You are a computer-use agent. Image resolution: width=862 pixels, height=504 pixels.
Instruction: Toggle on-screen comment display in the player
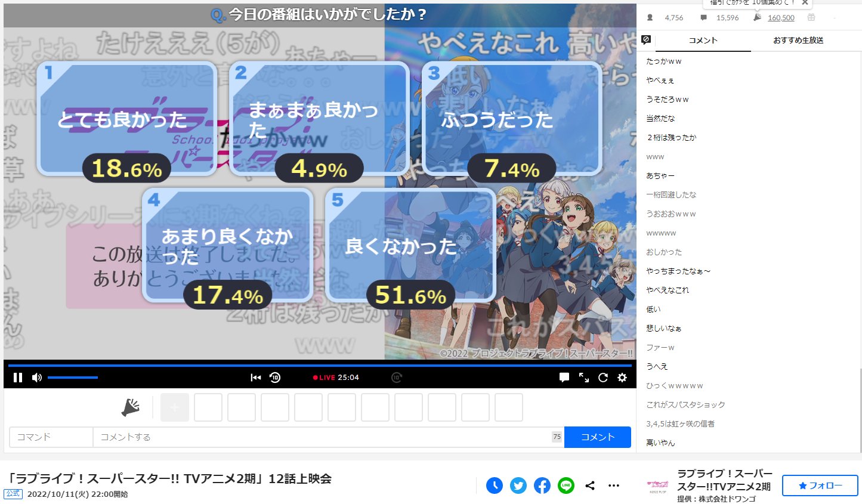564,378
